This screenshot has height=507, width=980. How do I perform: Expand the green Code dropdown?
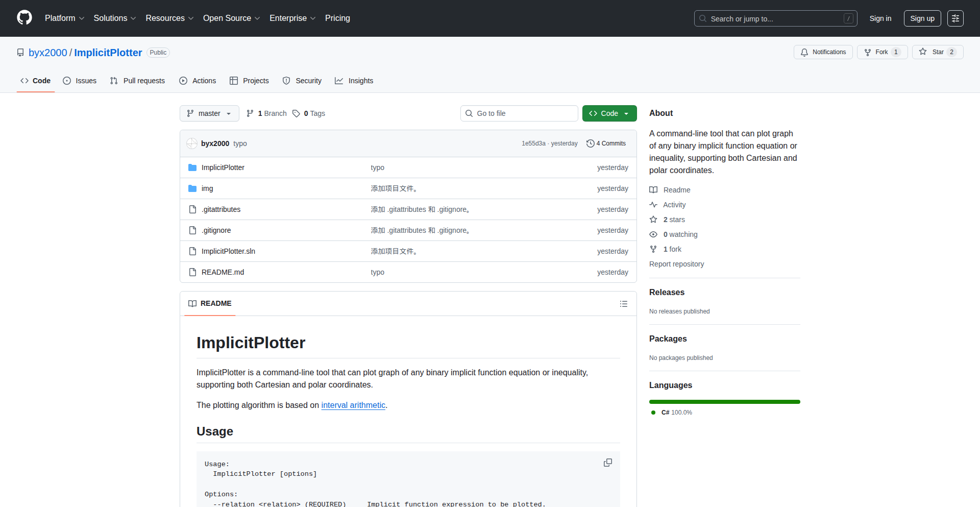click(609, 113)
